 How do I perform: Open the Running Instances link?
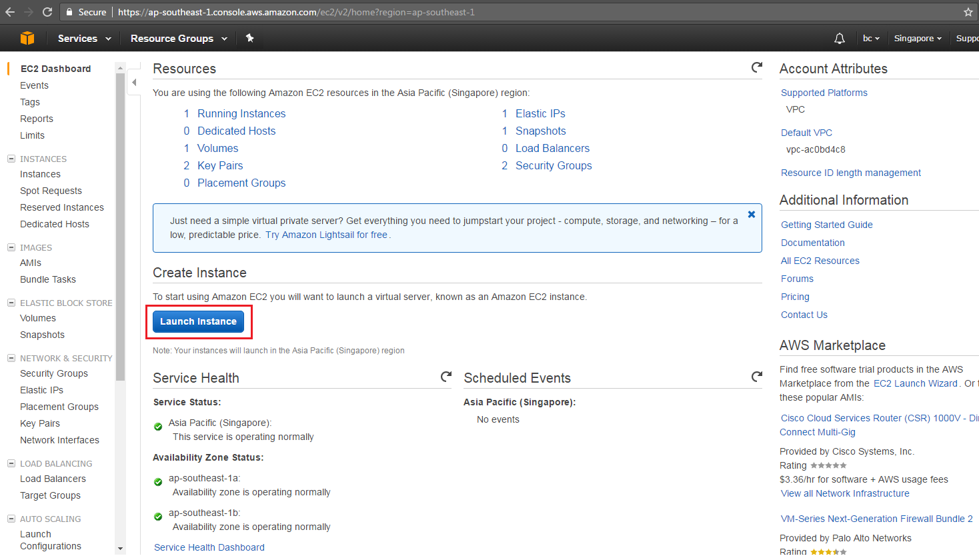(241, 113)
